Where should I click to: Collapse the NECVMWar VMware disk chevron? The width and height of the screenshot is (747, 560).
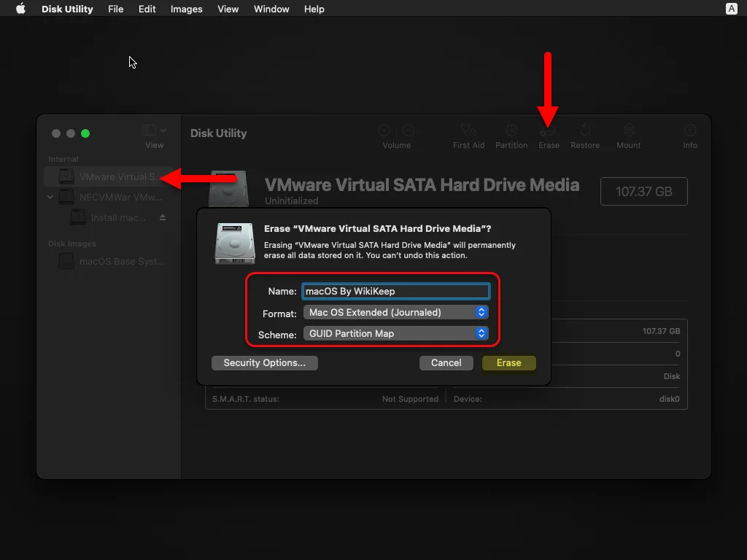click(50, 197)
